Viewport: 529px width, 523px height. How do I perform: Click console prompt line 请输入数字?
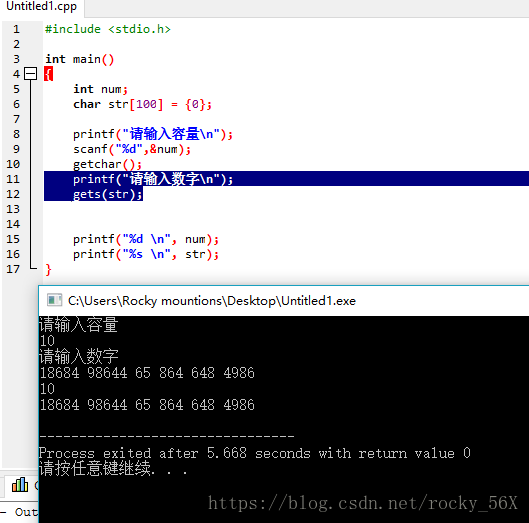tap(79, 356)
